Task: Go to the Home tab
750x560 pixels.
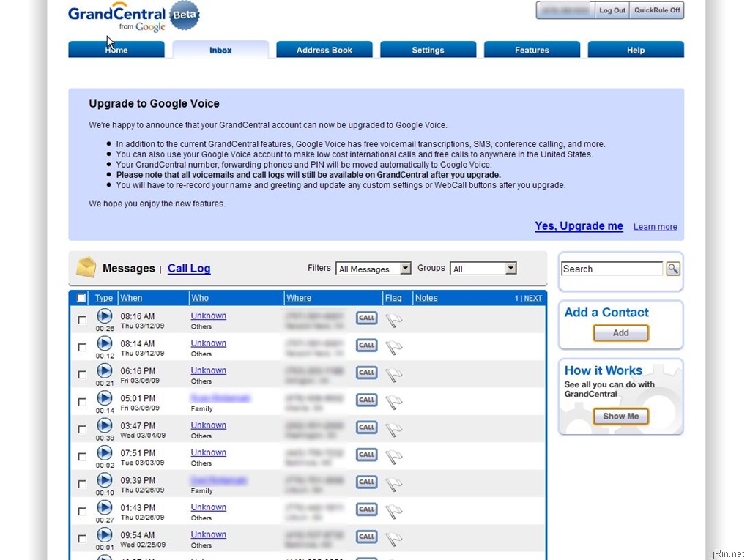Action: point(116,50)
